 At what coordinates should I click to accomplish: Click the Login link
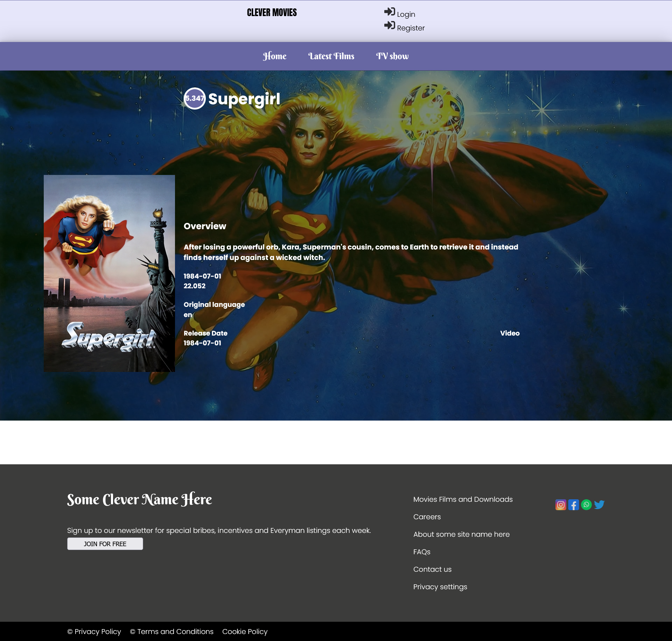pos(406,14)
